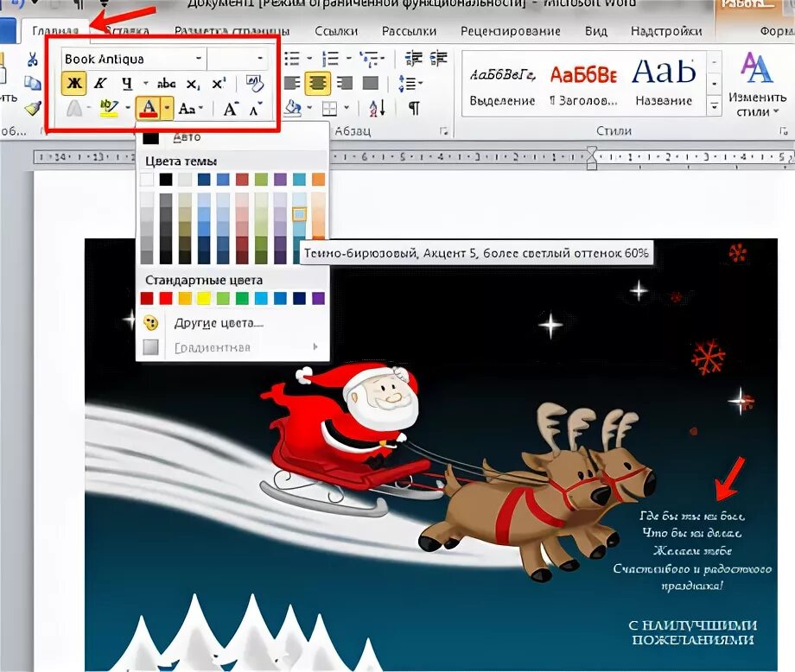Viewport: 795px width, 672px height.
Task: Click the Copy icon in clipboard group
Action: coord(33,83)
